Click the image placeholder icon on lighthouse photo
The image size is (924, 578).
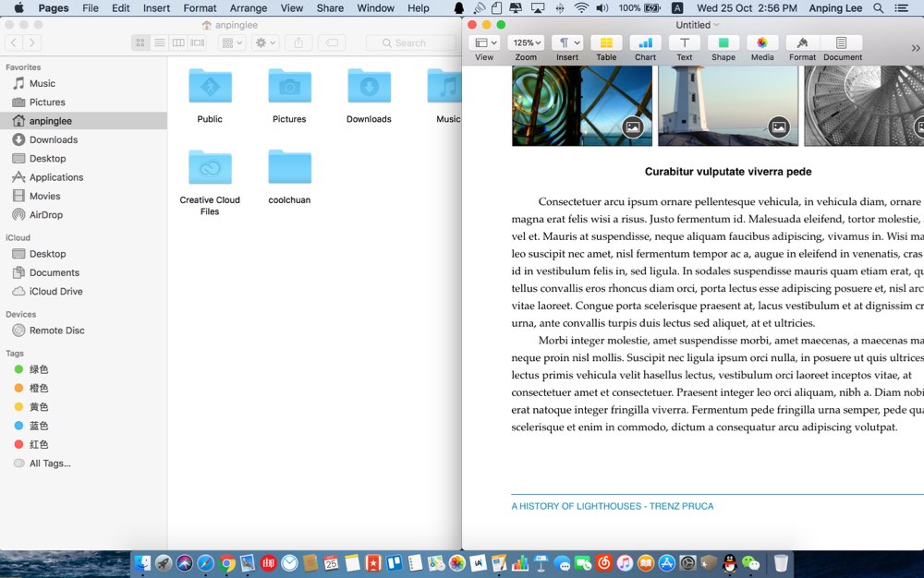779,127
